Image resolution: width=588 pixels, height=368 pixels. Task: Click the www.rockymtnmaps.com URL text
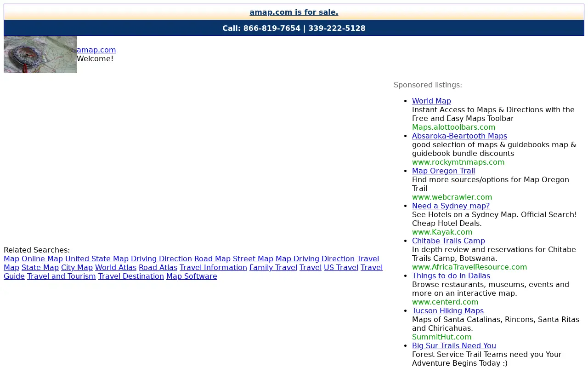tap(458, 162)
